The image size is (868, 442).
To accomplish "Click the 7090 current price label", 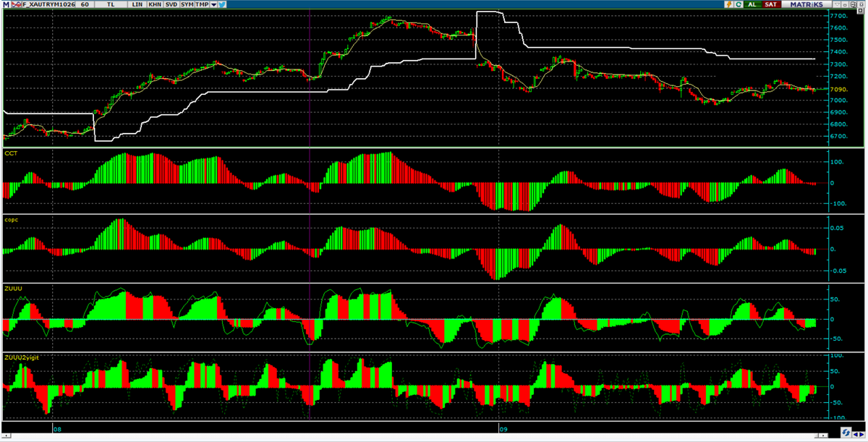I will tap(839, 90).
